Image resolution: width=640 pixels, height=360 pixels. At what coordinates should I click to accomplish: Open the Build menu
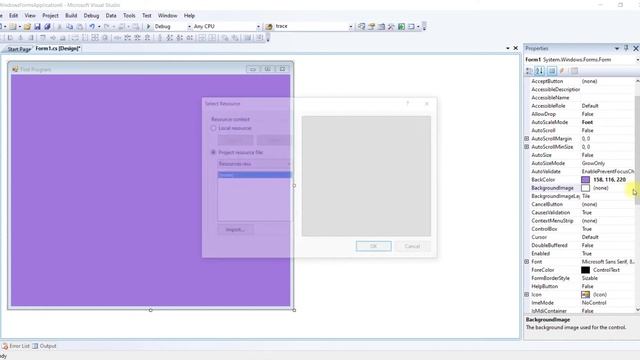(x=71, y=16)
